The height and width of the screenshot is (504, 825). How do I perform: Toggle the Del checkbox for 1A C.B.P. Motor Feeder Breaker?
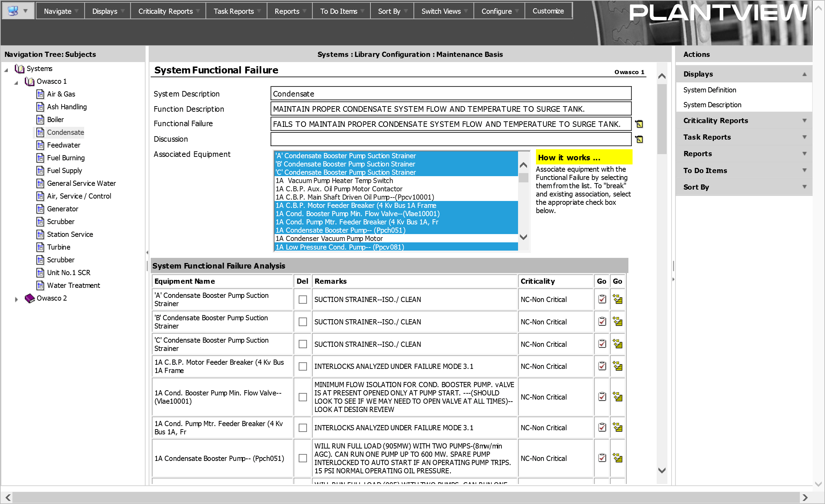(302, 366)
